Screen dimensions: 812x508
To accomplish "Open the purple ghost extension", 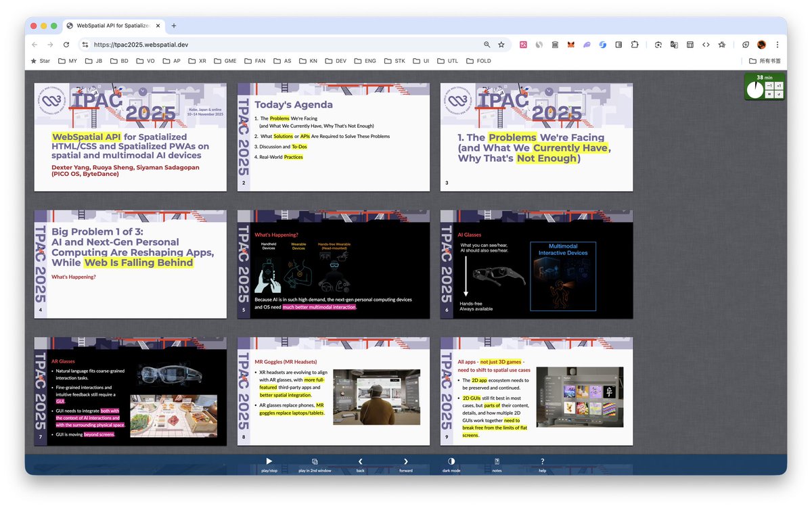I will click(x=587, y=45).
